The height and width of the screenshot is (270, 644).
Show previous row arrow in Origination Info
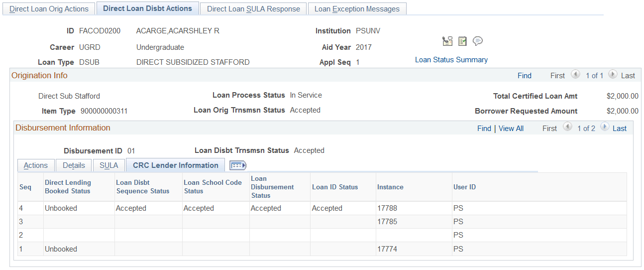tap(576, 74)
